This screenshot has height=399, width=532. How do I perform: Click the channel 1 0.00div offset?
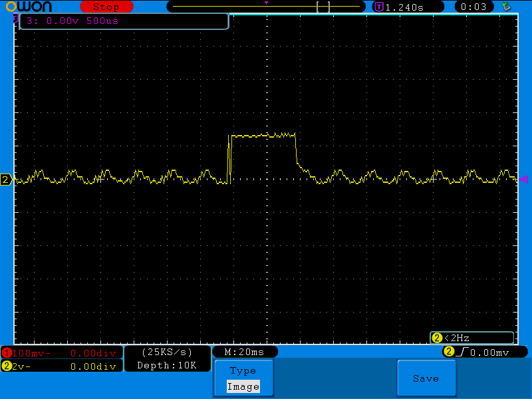(x=93, y=354)
